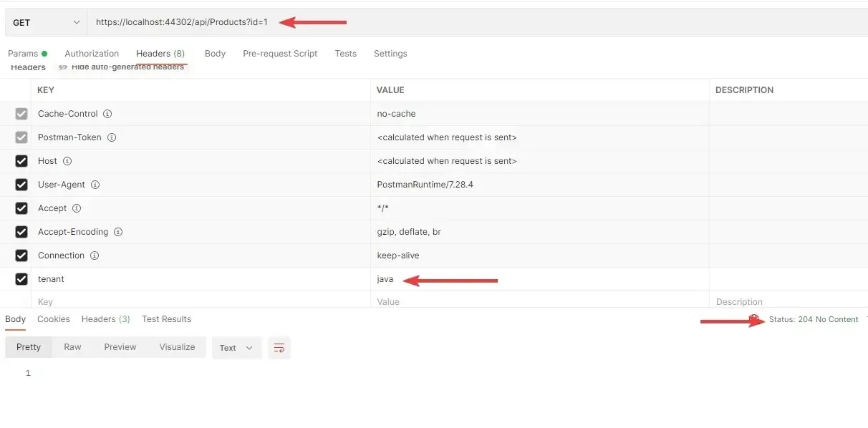This screenshot has height=428, width=868.
Task: Uncheck the Accept header
Action: click(21, 208)
